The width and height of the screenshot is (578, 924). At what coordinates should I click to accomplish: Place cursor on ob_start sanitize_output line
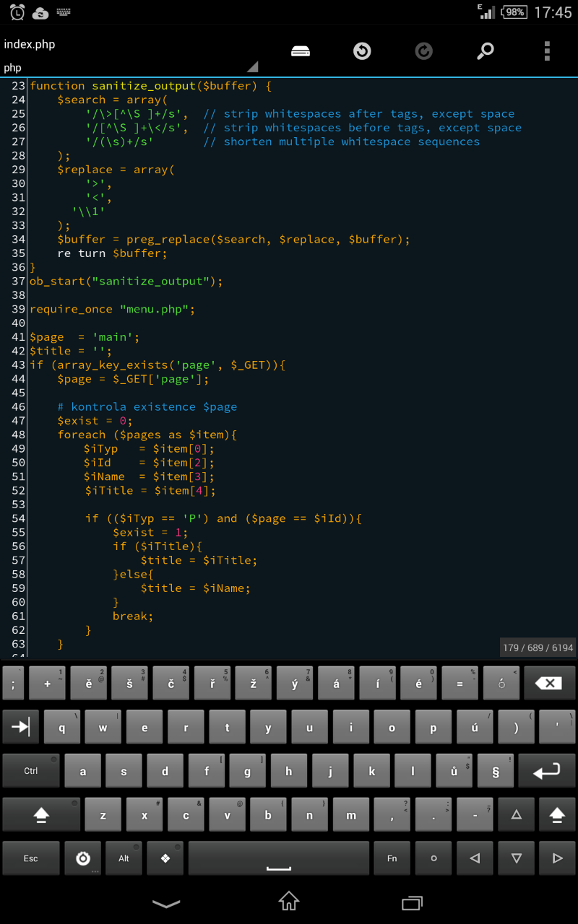coord(126,281)
